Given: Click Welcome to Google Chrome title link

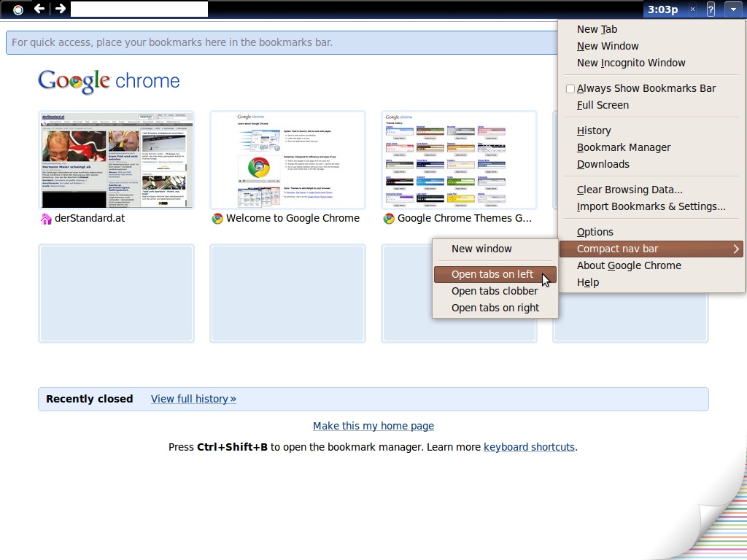Looking at the screenshot, I should 293,218.
